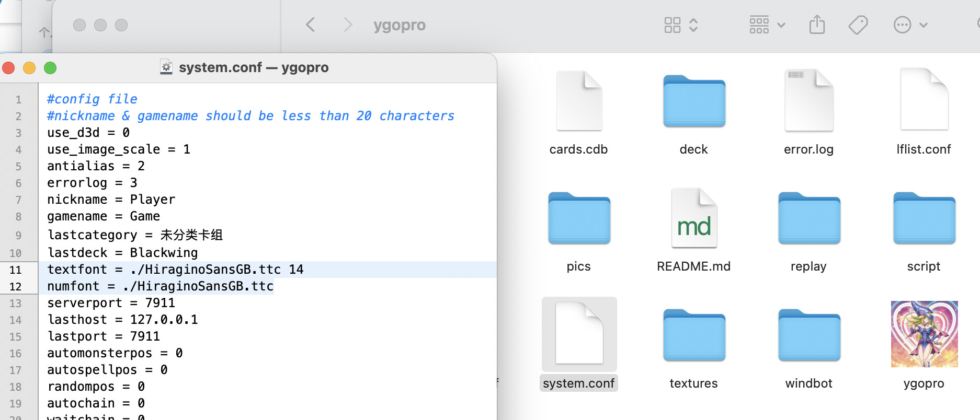This screenshot has width=980, height=420.
Task: Click the 'antialias = 2' line
Action: [96, 166]
